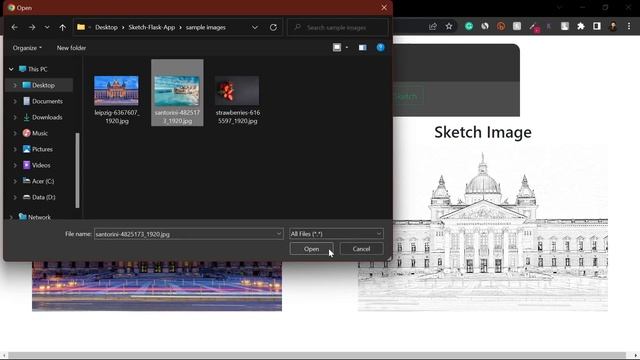This screenshot has height=360, width=640.
Task: Select Videos in the navigation pane
Action: pyautogui.click(x=41, y=165)
